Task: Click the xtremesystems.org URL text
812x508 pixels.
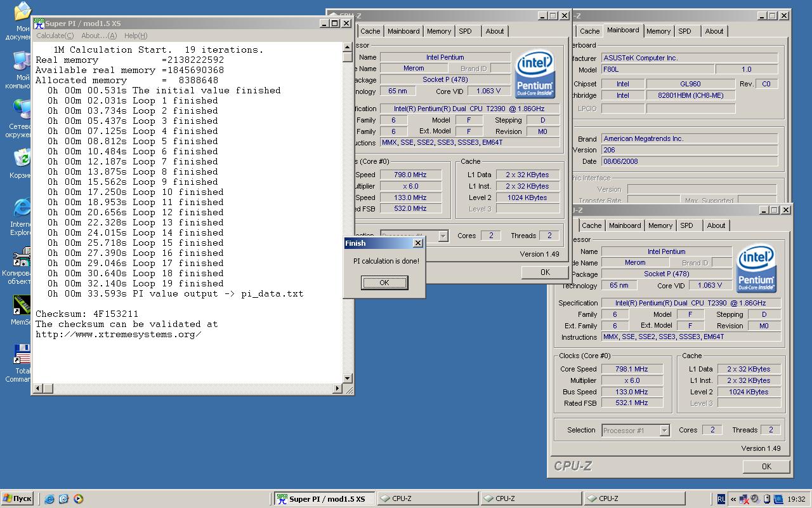Action: coord(119,334)
